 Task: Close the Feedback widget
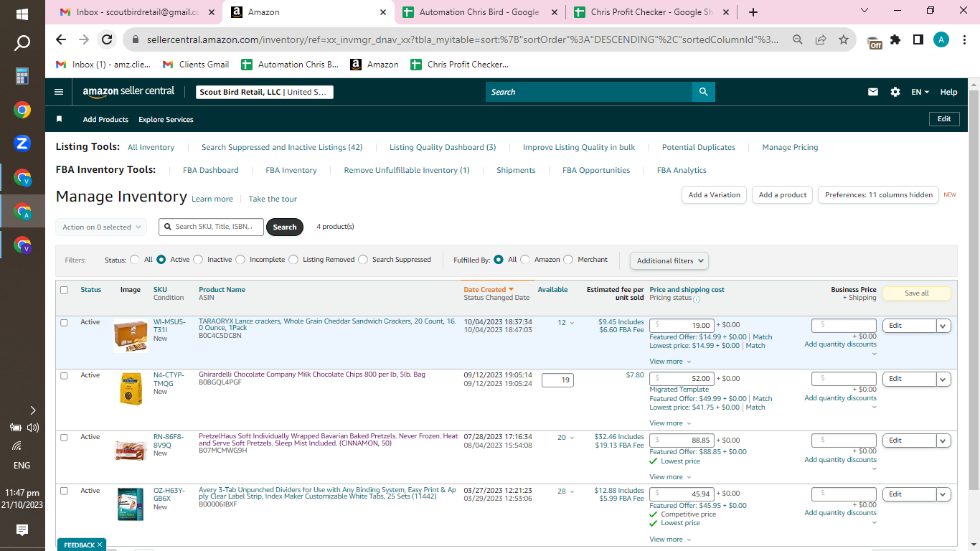(x=100, y=545)
